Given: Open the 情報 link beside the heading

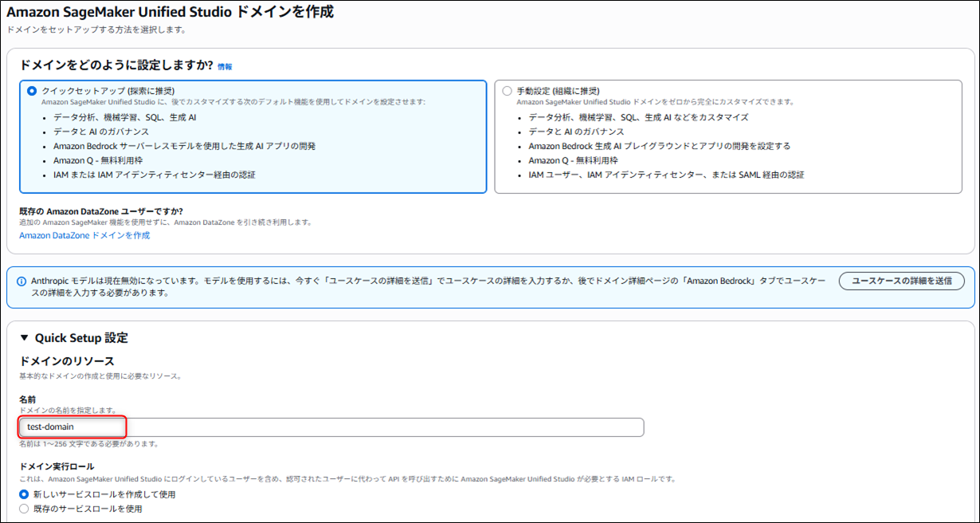Looking at the screenshot, I should click(x=225, y=67).
